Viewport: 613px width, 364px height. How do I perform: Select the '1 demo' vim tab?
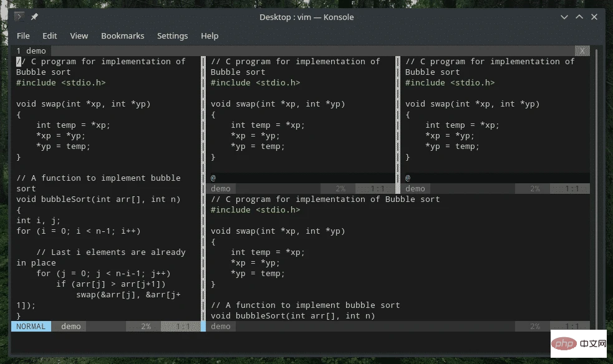[x=31, y=50]
